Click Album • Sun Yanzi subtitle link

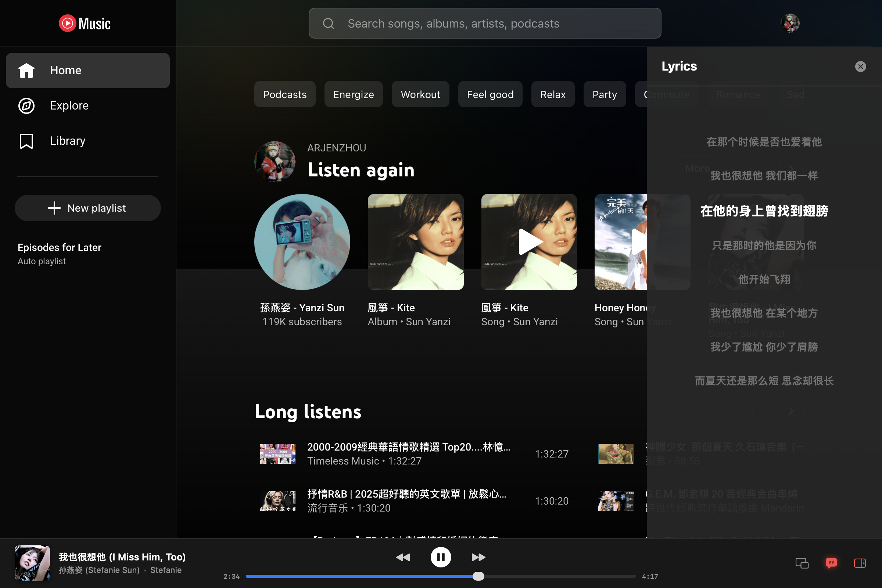(409, 322)
